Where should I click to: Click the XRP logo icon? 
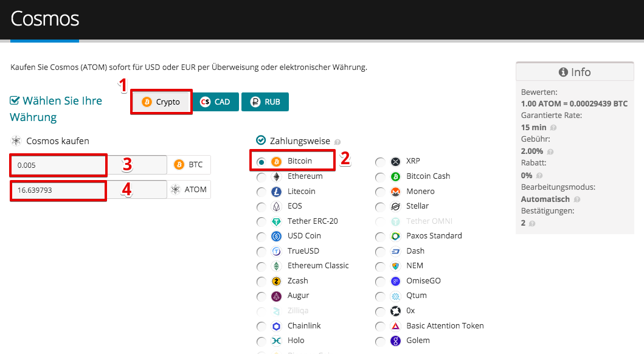[395, 161]
